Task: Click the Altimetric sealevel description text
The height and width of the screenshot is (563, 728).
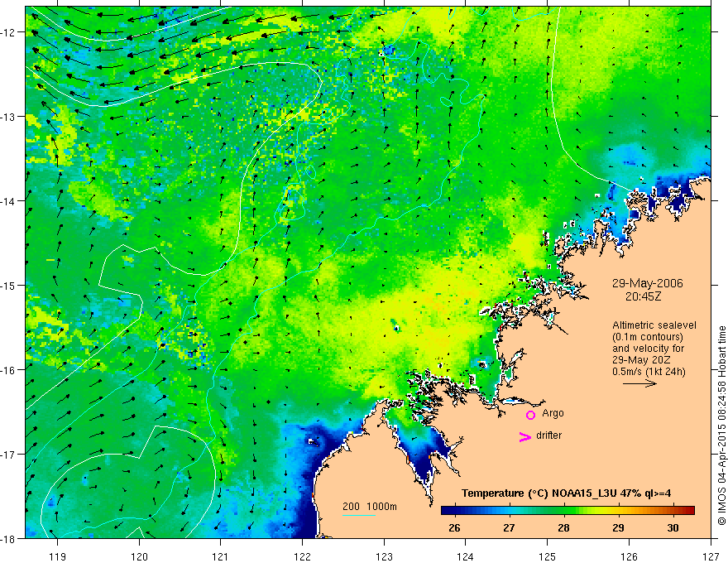Action: pyautogui.click(x=654, y=325)
